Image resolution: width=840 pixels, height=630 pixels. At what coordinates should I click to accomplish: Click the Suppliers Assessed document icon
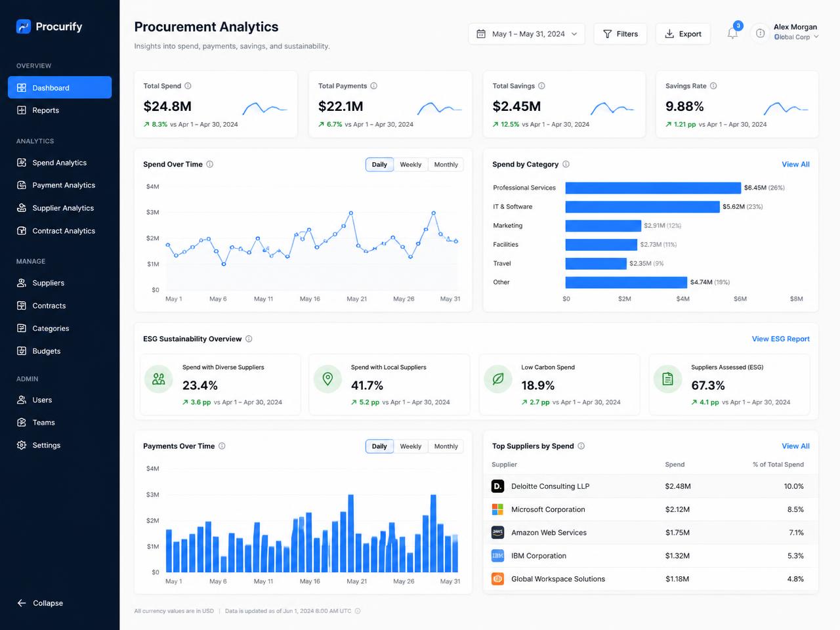[x=667, y=379]
